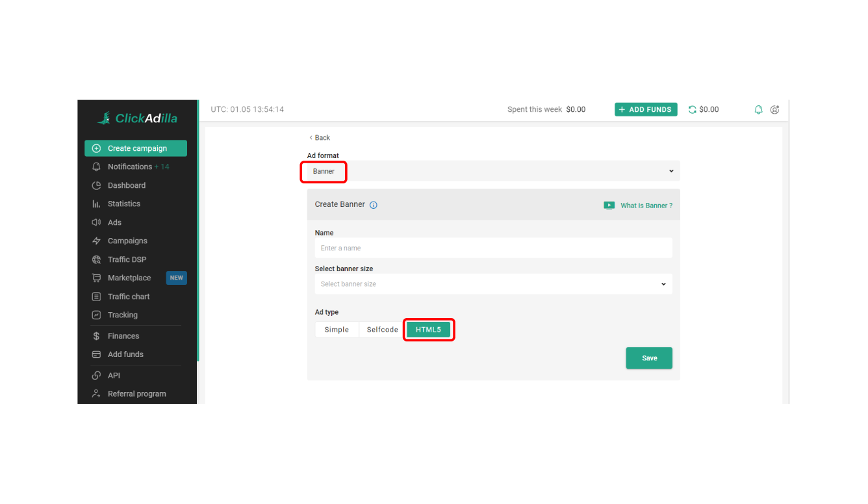Viewport: 868px width, 504px height.
Task: Select the HTML5 ad type
Action: [428, 330]
